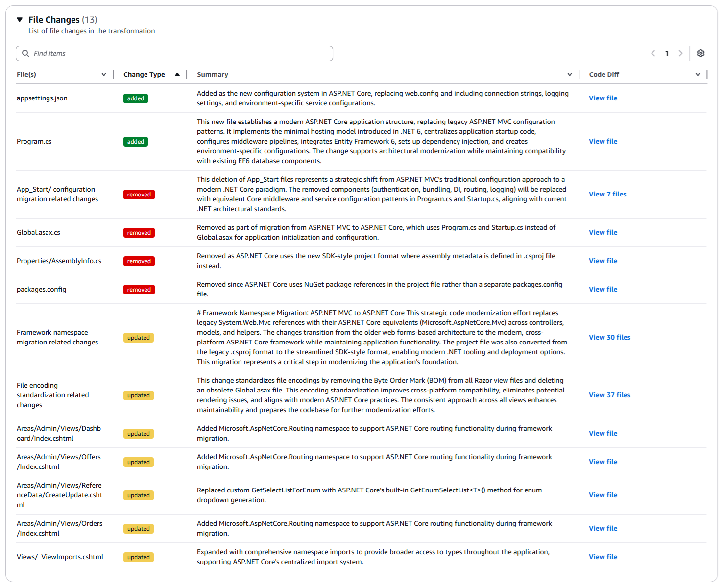View file for appsettings.json
724x588 pixels.
click(603, 98)
